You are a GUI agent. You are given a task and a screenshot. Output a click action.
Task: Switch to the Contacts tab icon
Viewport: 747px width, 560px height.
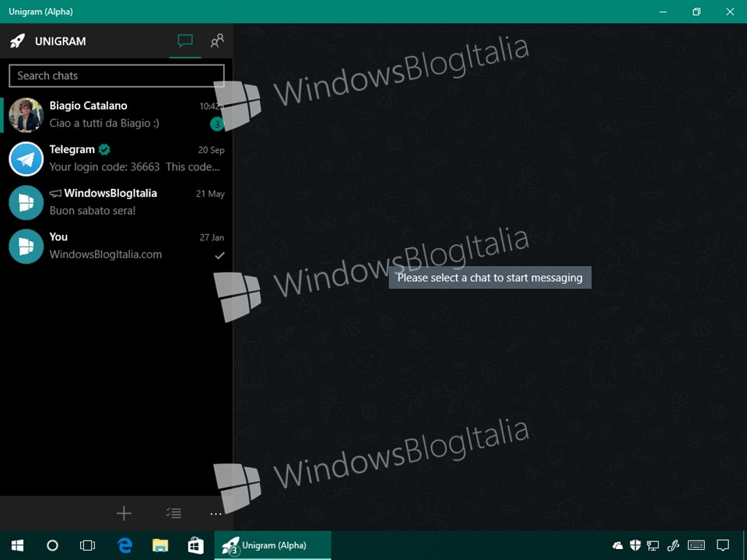click(x=217, y=41)
